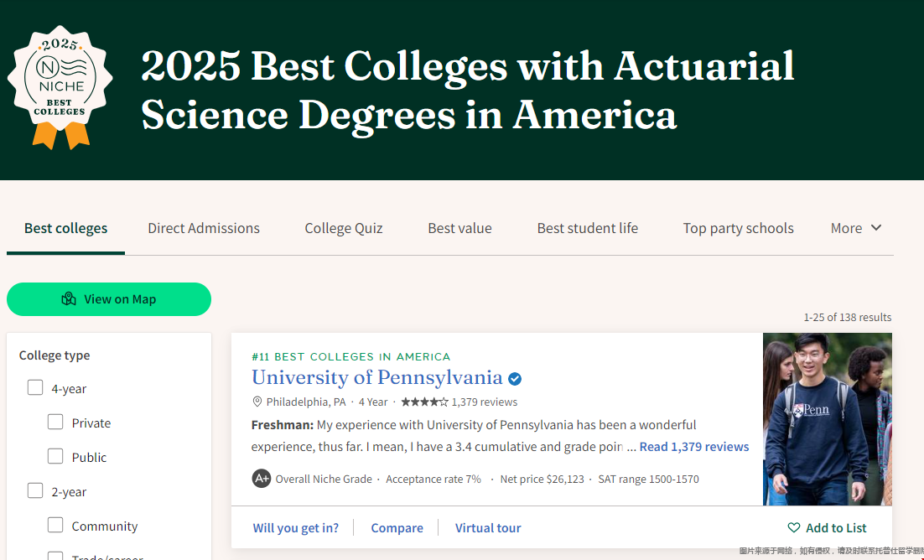Screen dimensions: 924x560
Task: Click the Add to List button
Action: (x=827, y=527)
